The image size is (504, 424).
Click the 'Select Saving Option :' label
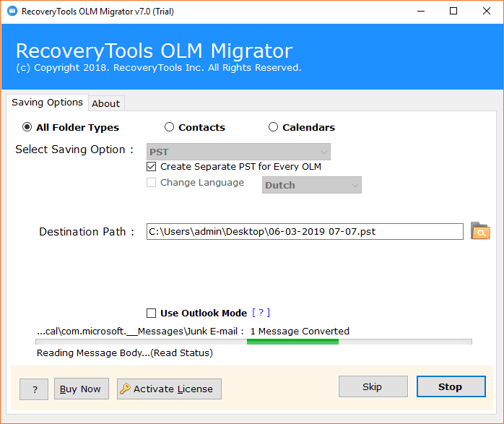point(74,150)
